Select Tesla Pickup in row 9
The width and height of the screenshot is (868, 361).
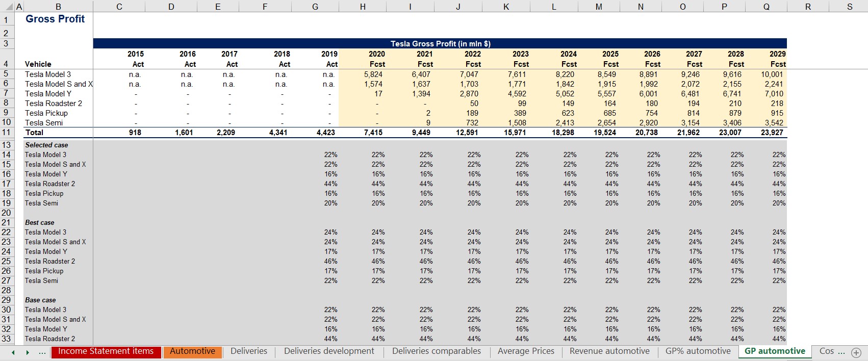[x=46, y=113]
